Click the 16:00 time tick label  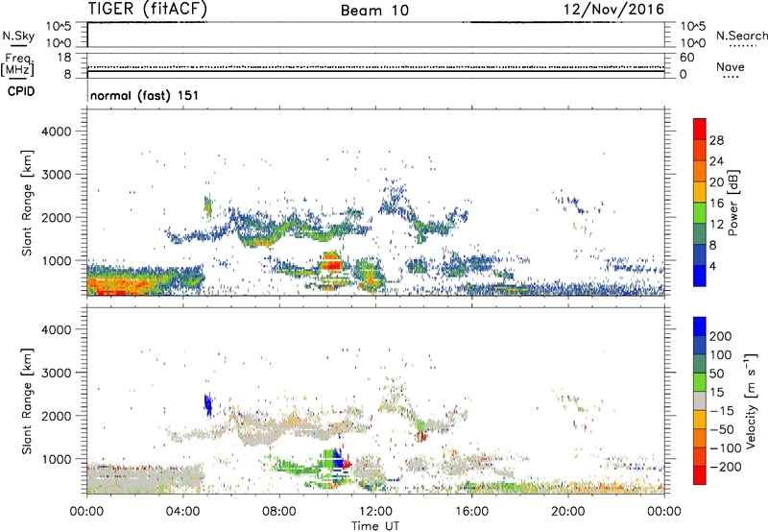[x=472, y=512]
